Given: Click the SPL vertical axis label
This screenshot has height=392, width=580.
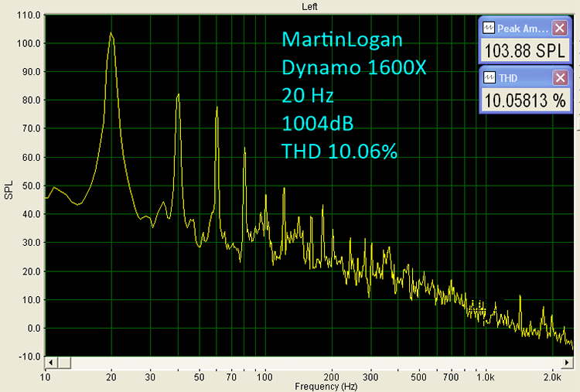Looking at the screenshot, I should click(9, 189).
